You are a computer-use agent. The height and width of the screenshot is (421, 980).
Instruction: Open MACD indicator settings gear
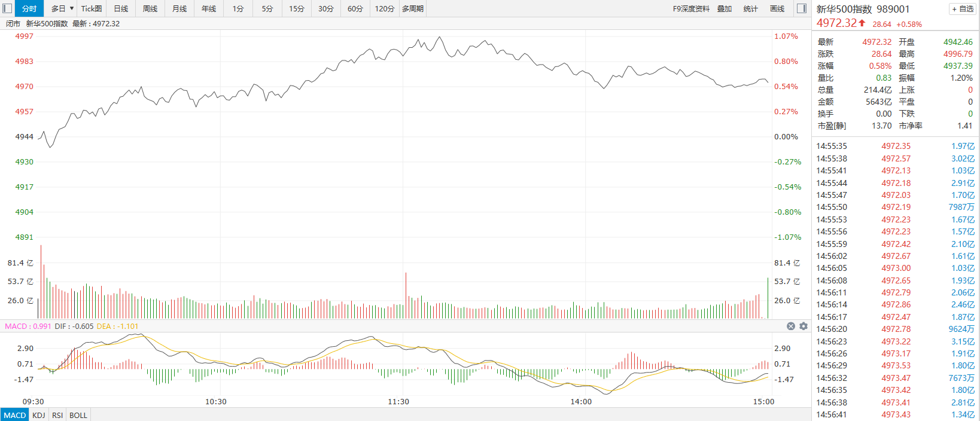click(x=804, y=326)
